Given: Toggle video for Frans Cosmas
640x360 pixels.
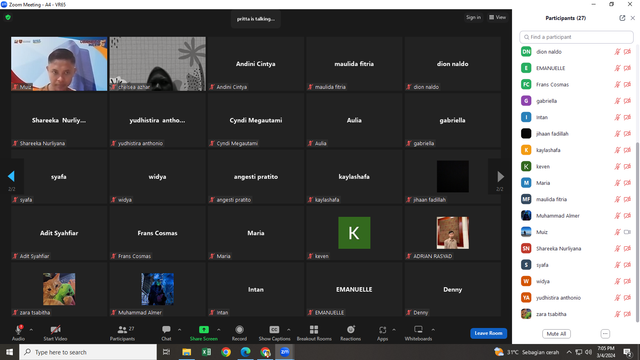Looking at the screenshot, I should click(628, 84).
